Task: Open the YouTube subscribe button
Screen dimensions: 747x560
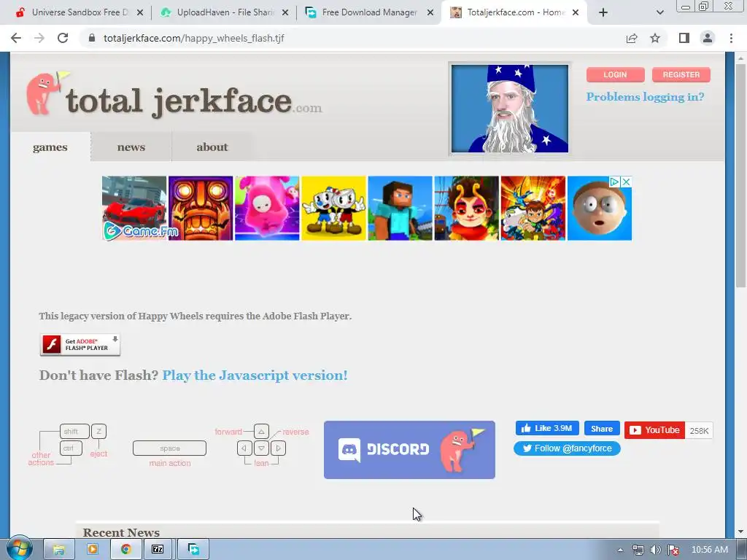Action: [x=654, y=430]
